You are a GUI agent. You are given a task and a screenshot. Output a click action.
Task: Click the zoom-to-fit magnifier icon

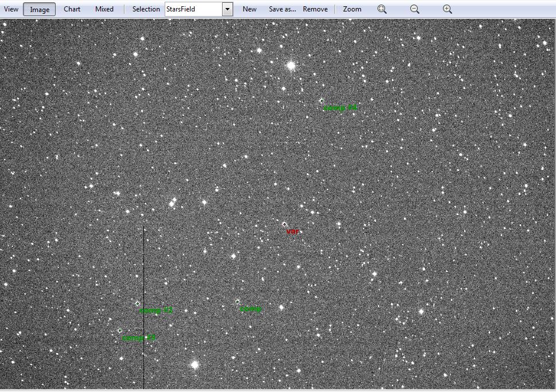click(x=382, y=9)
